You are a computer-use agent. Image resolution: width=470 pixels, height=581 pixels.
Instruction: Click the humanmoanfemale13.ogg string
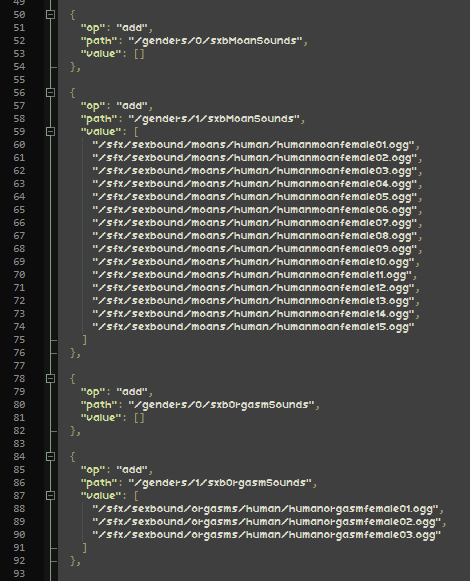pyautogui.click(x=254, y=301)
